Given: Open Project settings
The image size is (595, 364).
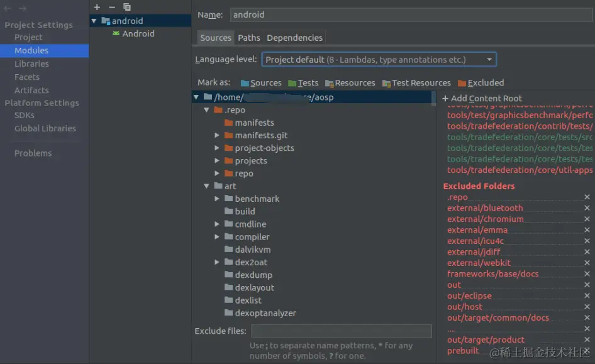Looking at the screenshot, I should [x=28, y=38].
